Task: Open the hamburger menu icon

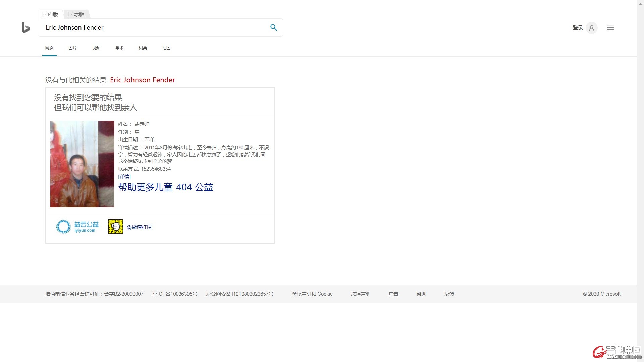Action: [x=610, y=27]
